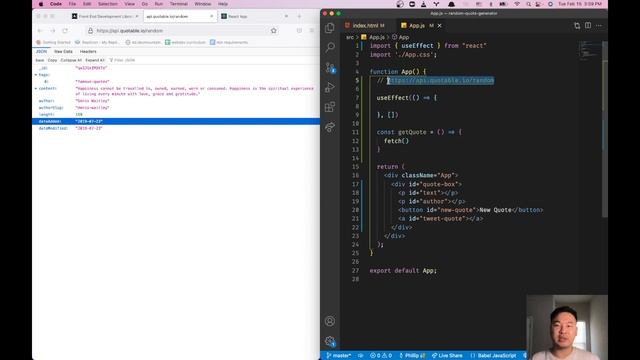Select the JSON viewer tab

(41, 52)
